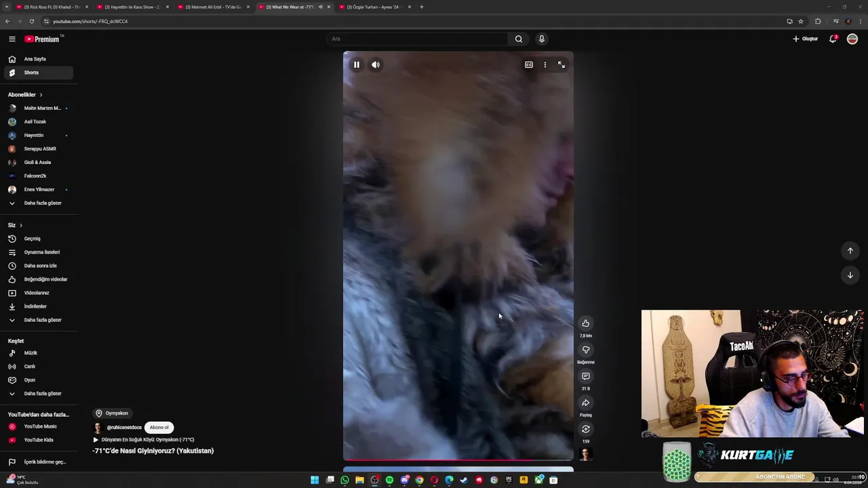868x488 pixels.
Task: Pause the playing Shorts video
Action: tap(356, 64)
